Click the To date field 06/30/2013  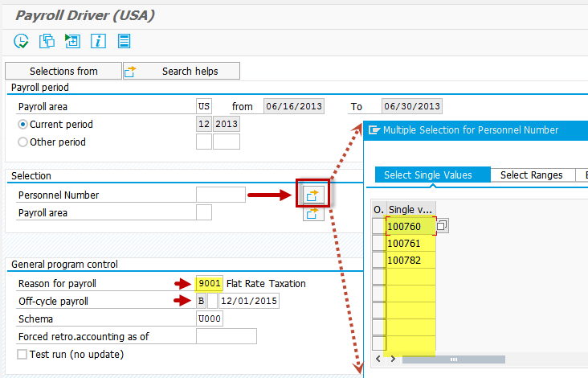(x=412, y=106)
